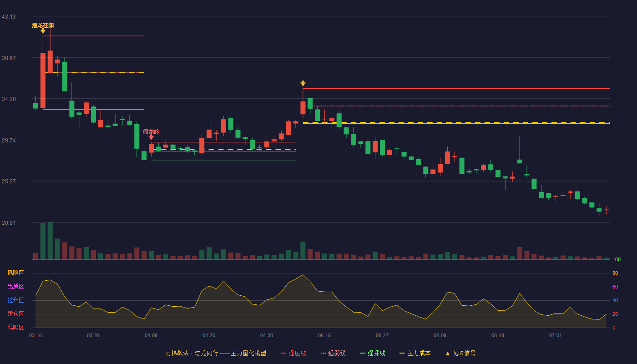This screenshot has width=637, height=364.
Task: Click the 05-27 date label
Action: pos(382,335)
